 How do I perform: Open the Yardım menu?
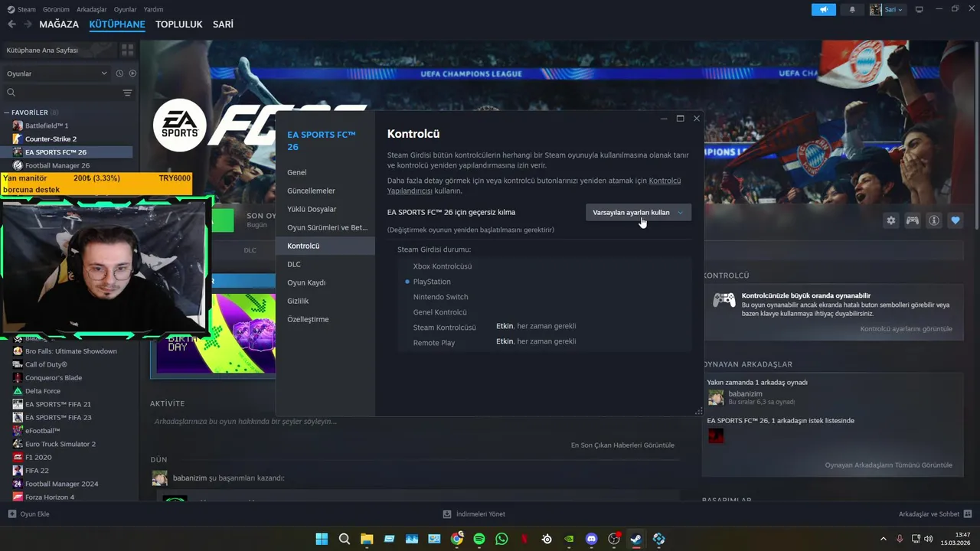(154, 9)
